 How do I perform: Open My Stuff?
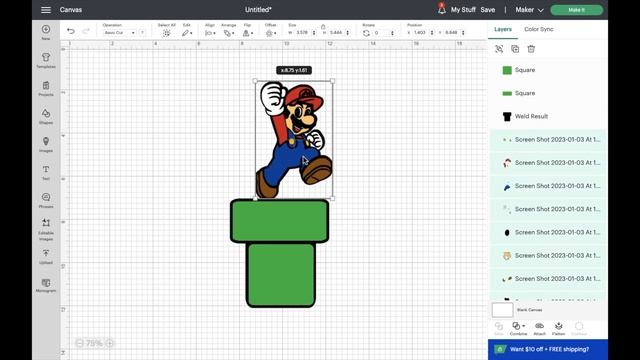tap(463, 10)
